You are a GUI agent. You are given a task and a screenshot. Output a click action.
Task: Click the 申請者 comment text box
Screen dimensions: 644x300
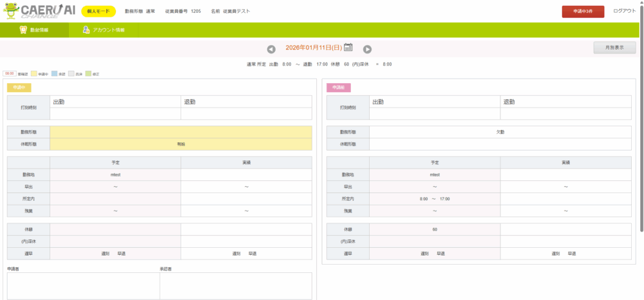point(83,285)
